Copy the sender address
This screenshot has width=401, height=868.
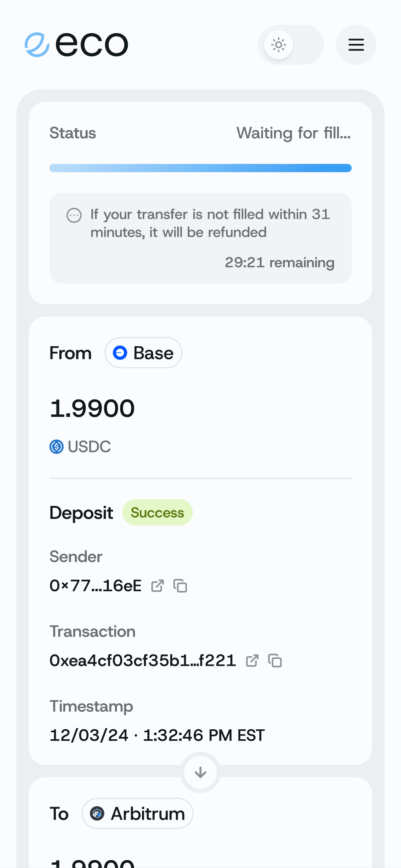180,586
